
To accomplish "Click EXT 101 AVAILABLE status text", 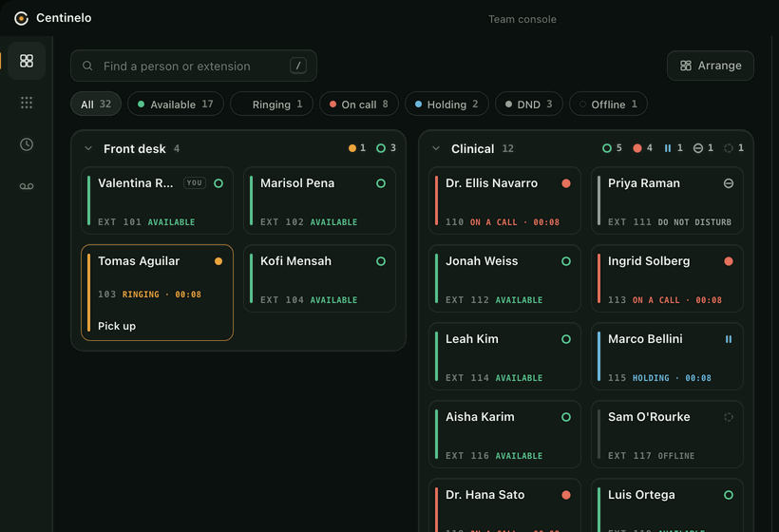I will (146, 222).
